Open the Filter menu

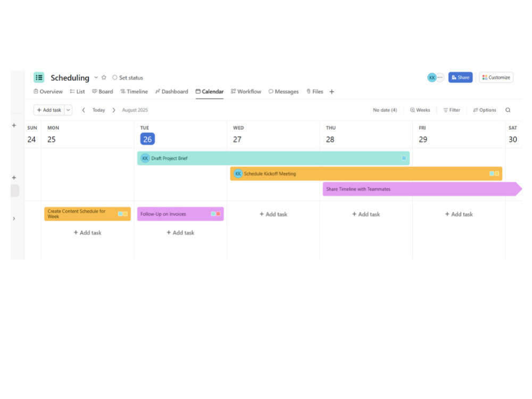click(452, 110)
